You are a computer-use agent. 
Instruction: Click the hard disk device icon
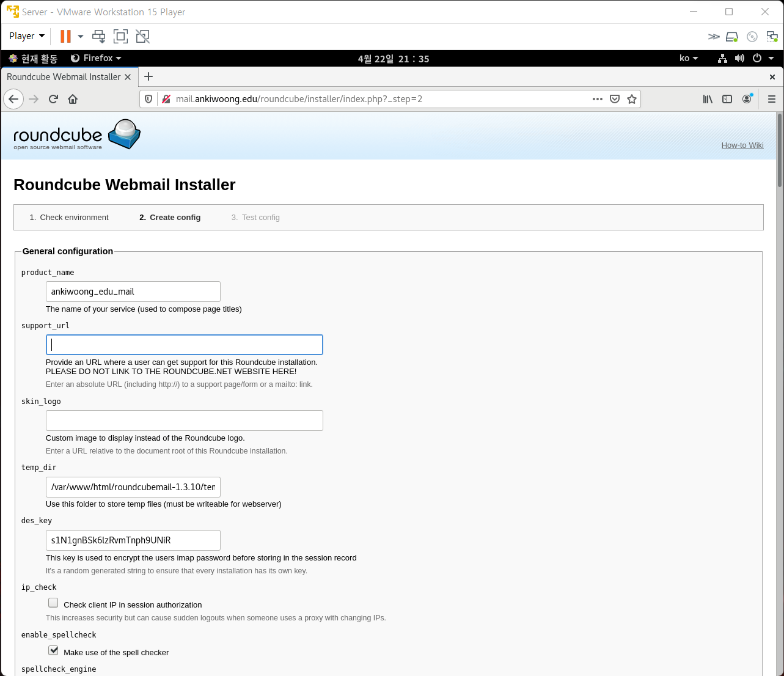(732, 37)
